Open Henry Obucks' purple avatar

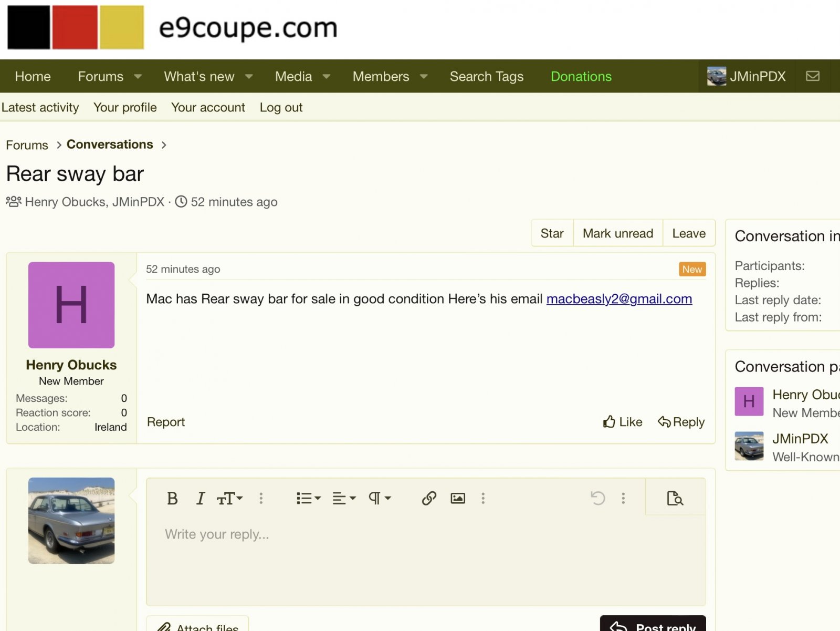tap(71, 305)
